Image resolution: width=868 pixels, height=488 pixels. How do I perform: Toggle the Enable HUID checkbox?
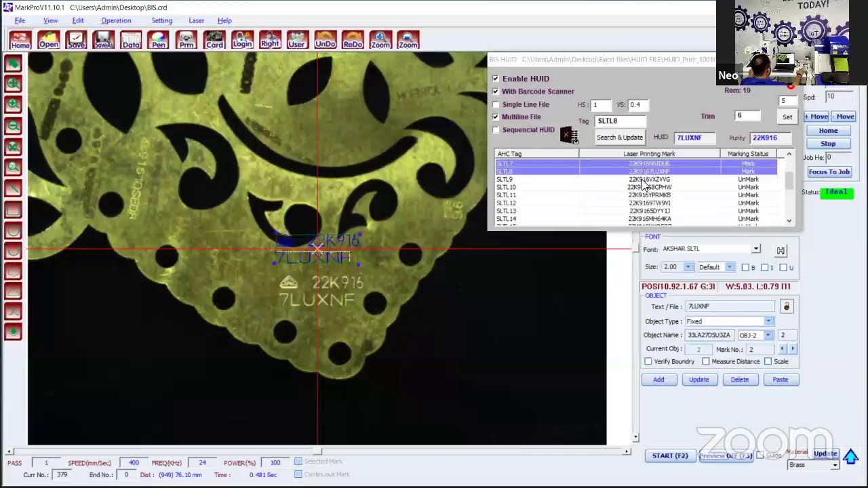point(496,79)
